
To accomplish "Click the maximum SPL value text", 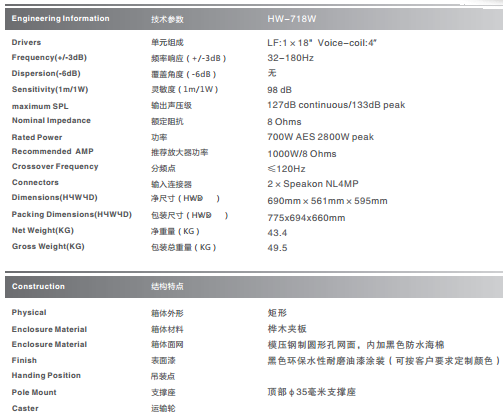I will coord(336,105).
